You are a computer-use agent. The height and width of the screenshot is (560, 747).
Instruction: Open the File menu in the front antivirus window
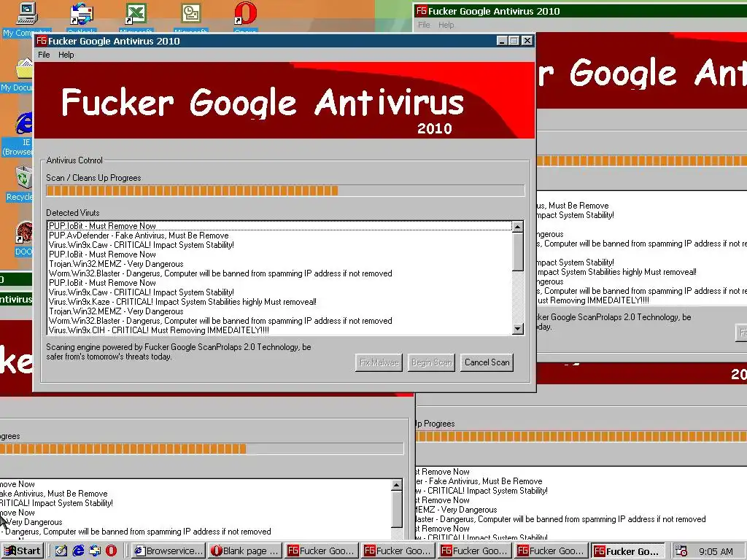(44, 55)
